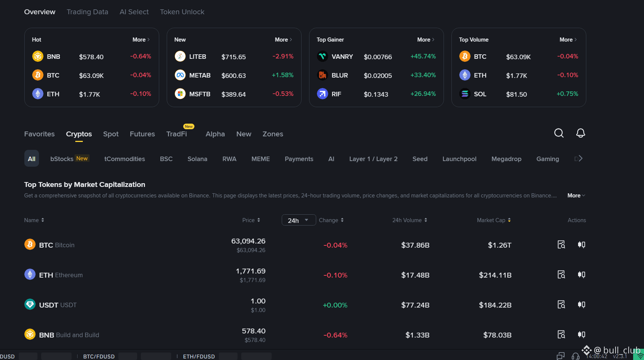Filter by MEME category
The width and height of the screenshot is (644, 360).
click(261, 159)
